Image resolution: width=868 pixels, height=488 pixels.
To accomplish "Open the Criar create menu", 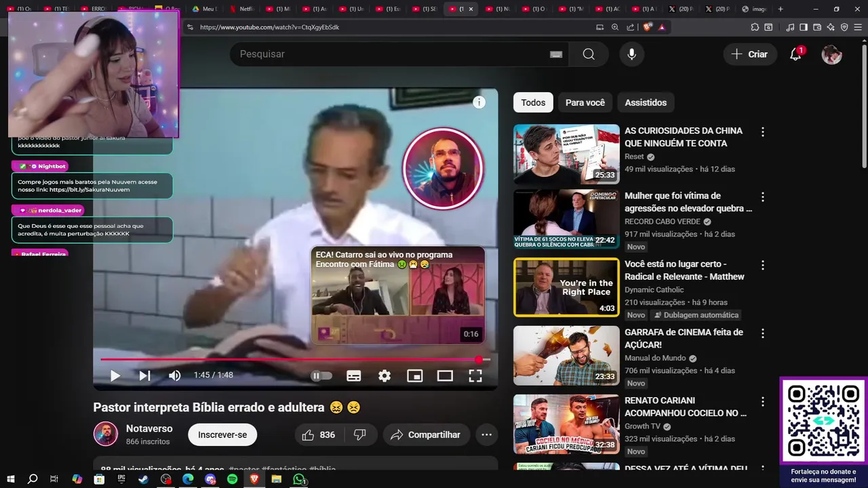I will [749, 54].
